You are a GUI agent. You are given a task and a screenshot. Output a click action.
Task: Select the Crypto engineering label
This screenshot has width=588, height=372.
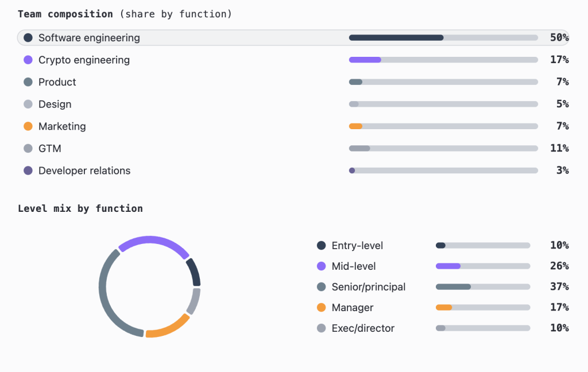[84, 60]
